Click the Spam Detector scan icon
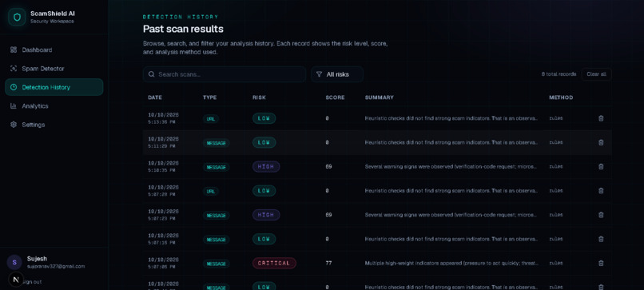 (x=14, y=69)
